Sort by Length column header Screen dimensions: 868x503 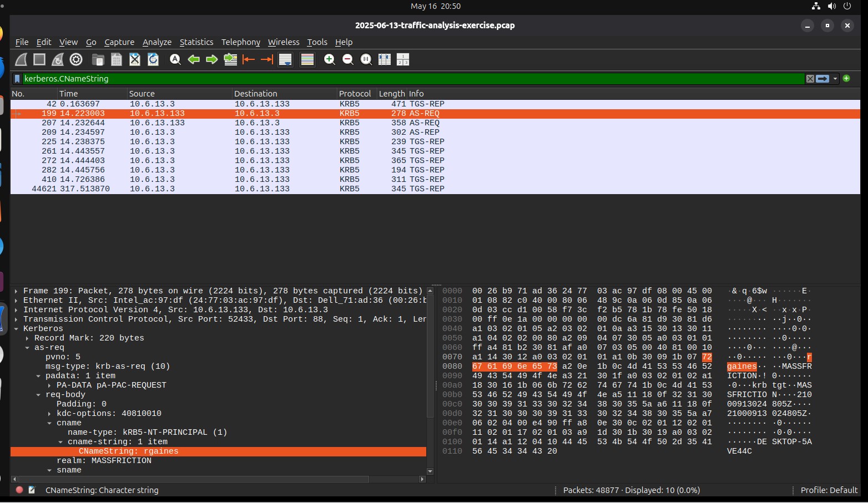[392, 94]
